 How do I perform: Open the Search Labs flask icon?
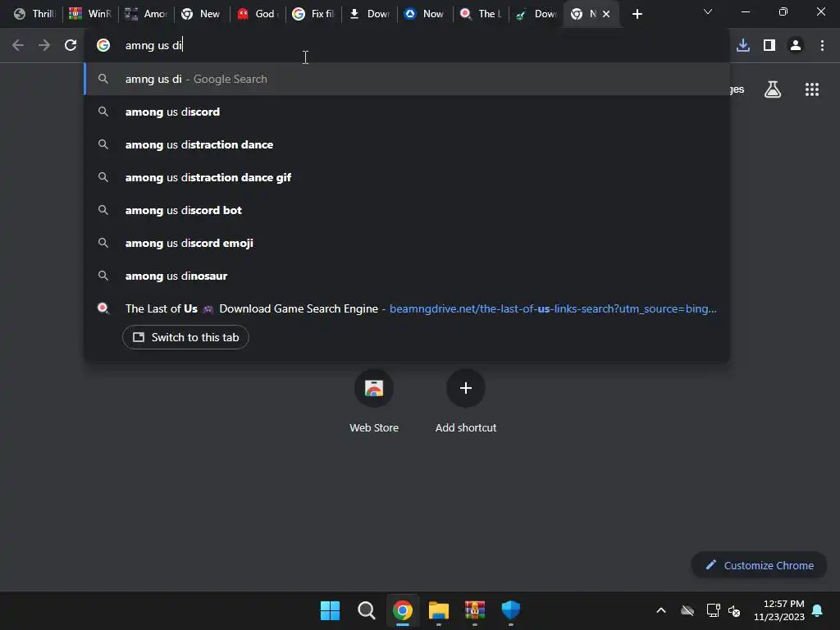[x=773, y=89]
